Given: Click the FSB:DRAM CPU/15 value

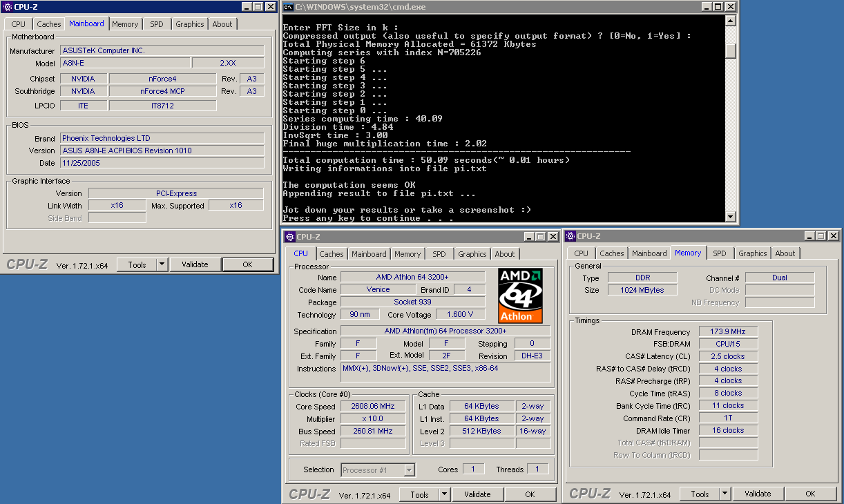Looking at the screenshot, I should [728, 344].
